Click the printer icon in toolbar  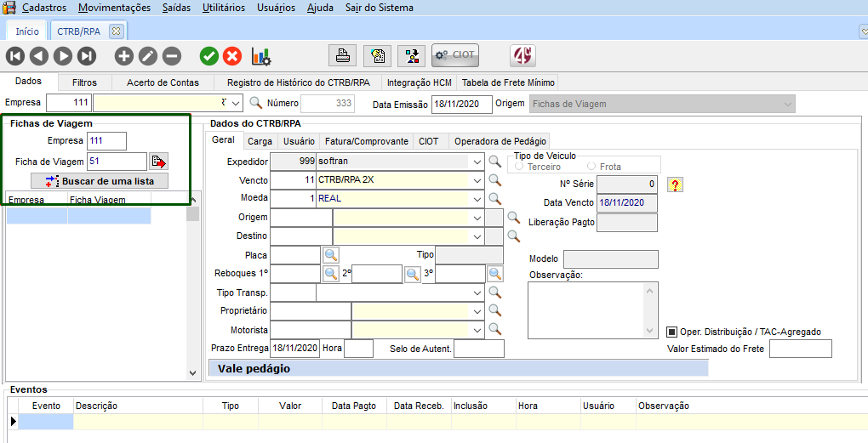pyautogui.click(x=342, y=56)
